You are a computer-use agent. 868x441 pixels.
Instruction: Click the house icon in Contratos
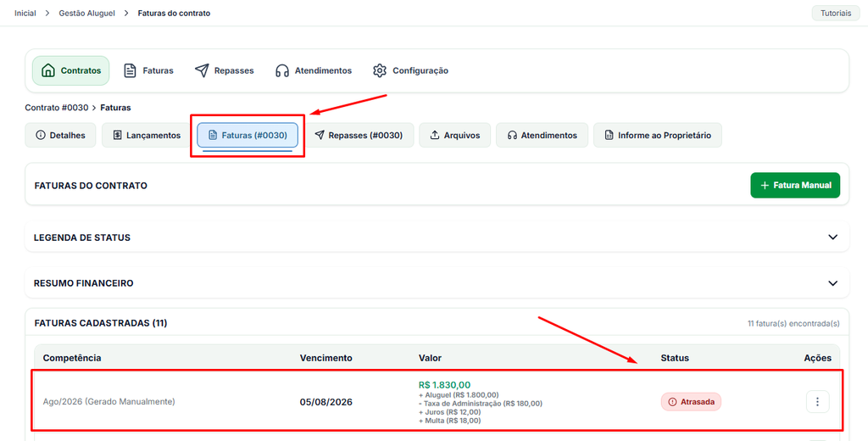pyautogui.click(x=48, y=70)
